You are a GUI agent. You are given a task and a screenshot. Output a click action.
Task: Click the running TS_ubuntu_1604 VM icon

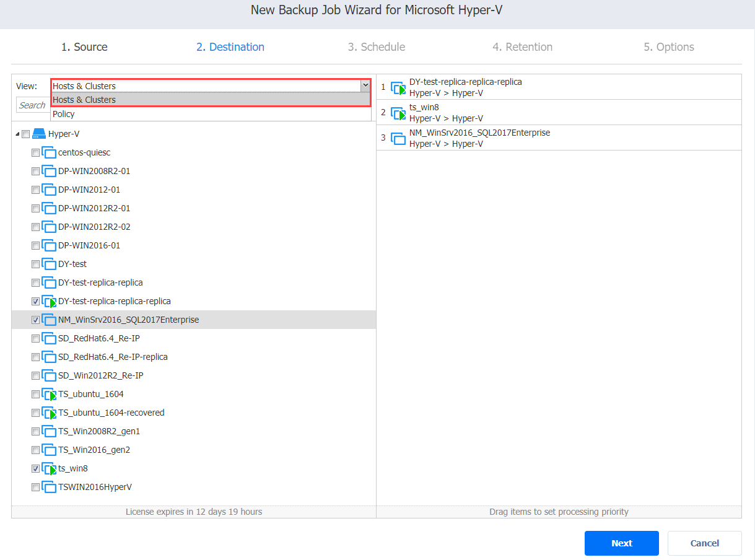[x=49, y=394]
